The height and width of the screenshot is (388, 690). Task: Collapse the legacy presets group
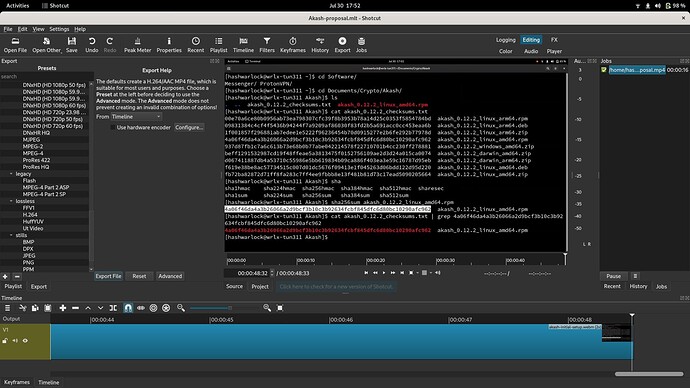[x=11, y=174]
